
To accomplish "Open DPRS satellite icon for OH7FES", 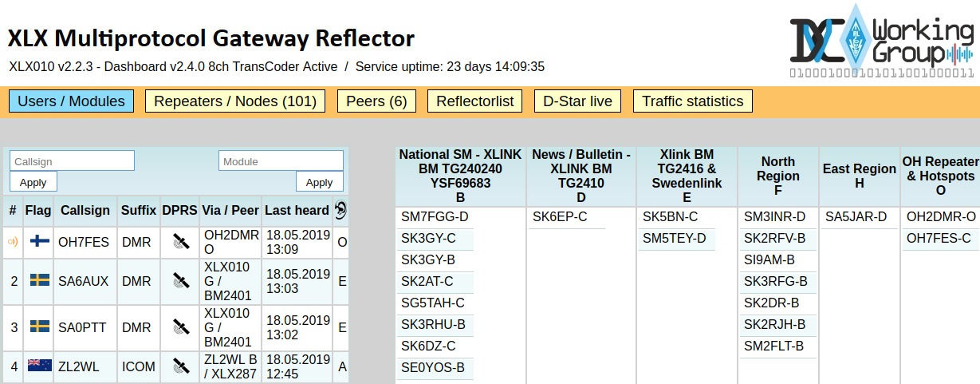I will point(180,243).
